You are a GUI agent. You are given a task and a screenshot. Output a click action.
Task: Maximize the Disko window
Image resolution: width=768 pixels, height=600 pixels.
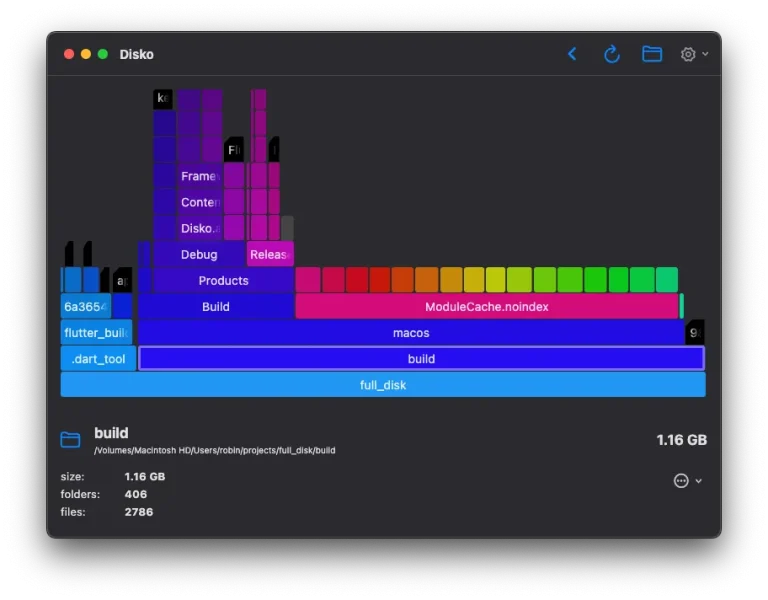pyautogui.click(x=103, y=54)
